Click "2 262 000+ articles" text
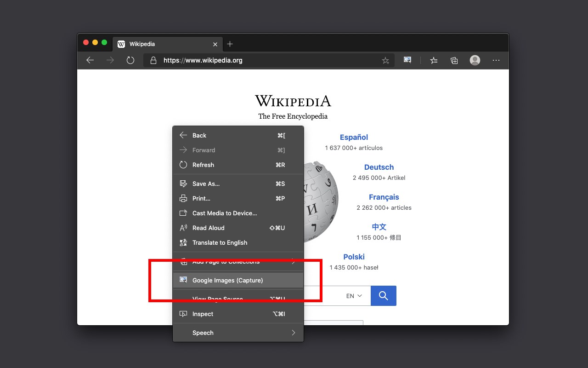This screenshot has height=368, width=588. pos(384,207)
